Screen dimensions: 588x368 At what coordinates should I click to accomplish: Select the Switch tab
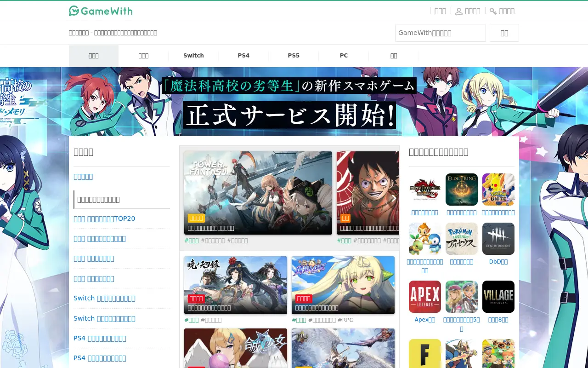pyautogui.click(x=193, y=56)
